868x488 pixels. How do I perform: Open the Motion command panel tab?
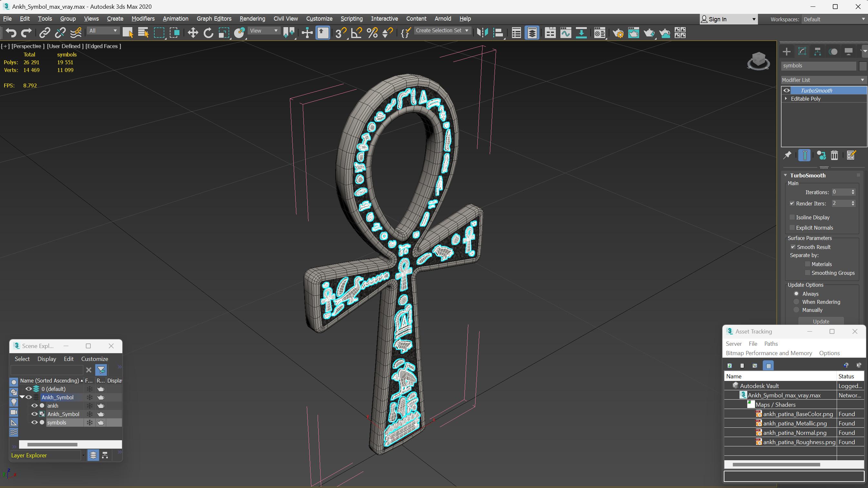833,52
